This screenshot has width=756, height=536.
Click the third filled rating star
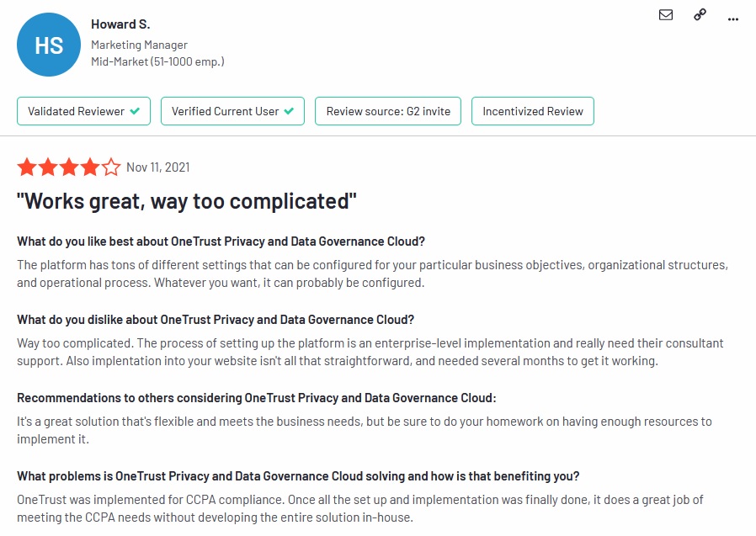pyautogui.click(x=69, y=167)
